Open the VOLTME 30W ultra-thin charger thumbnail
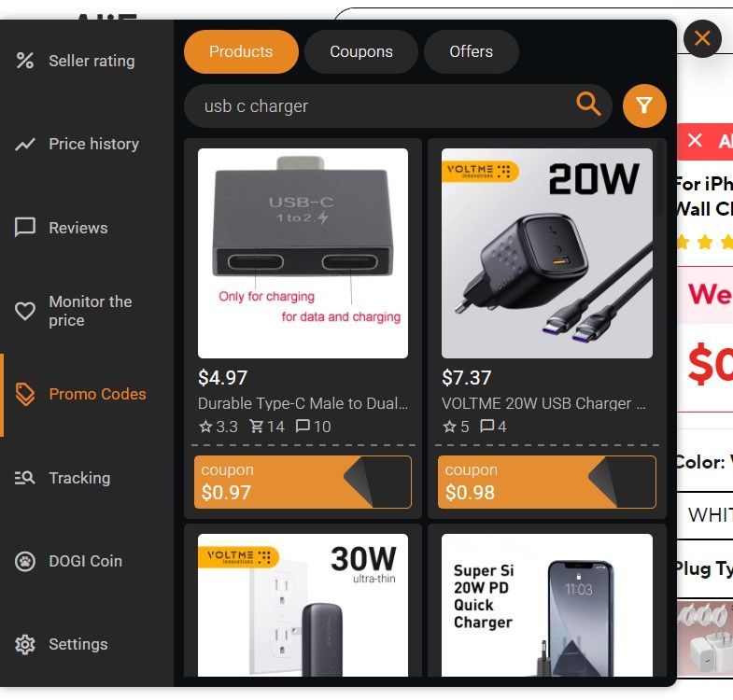This screenshot has width=733, height=700. (x=303, y=605)
